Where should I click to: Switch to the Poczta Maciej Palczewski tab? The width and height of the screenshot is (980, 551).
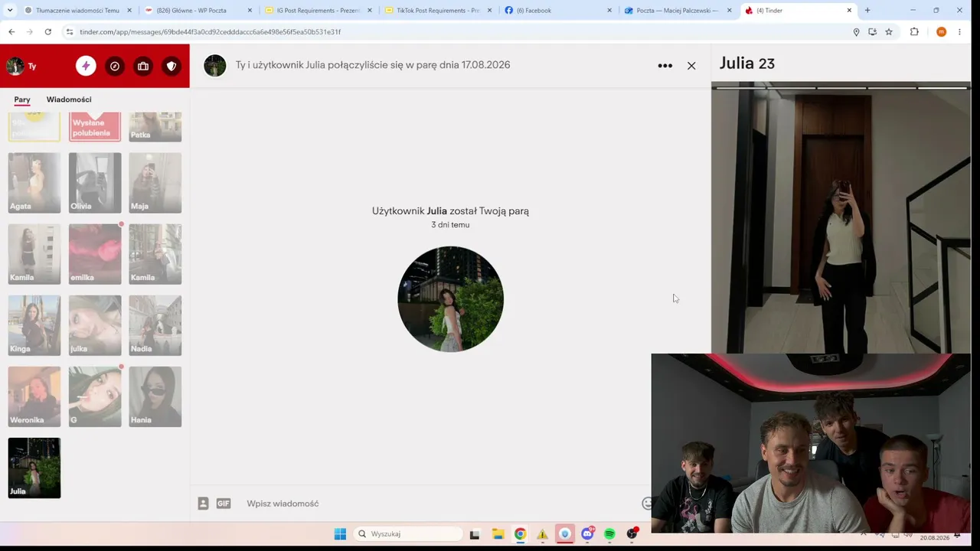pyautogui.click(x=677, y=11)
